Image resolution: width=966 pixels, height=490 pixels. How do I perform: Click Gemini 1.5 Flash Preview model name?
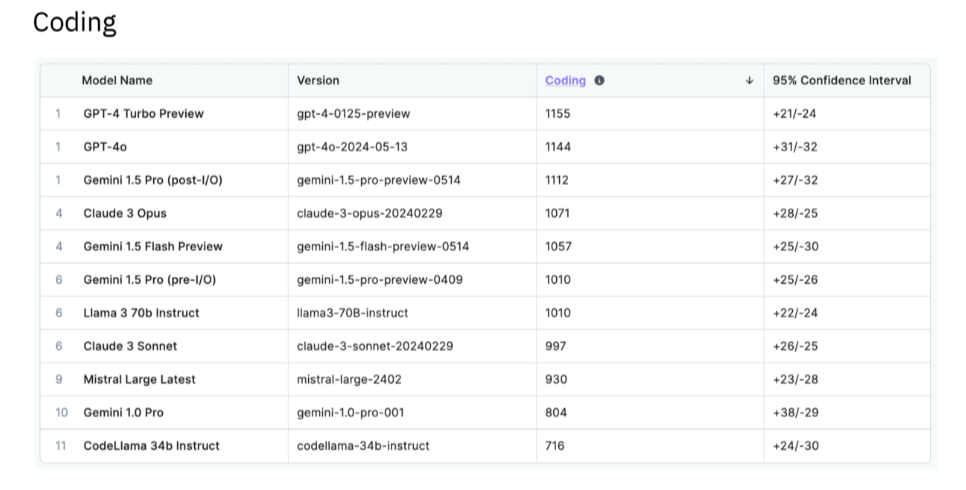click(x=153, y=247)
